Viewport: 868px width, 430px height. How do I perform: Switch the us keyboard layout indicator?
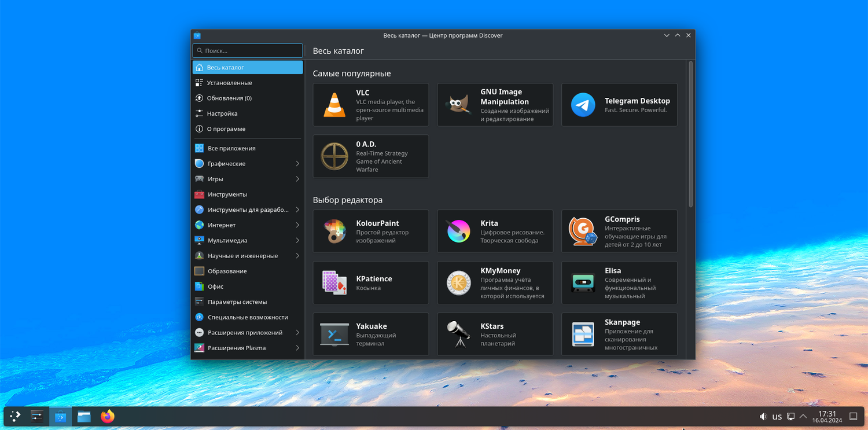point(777,417)
